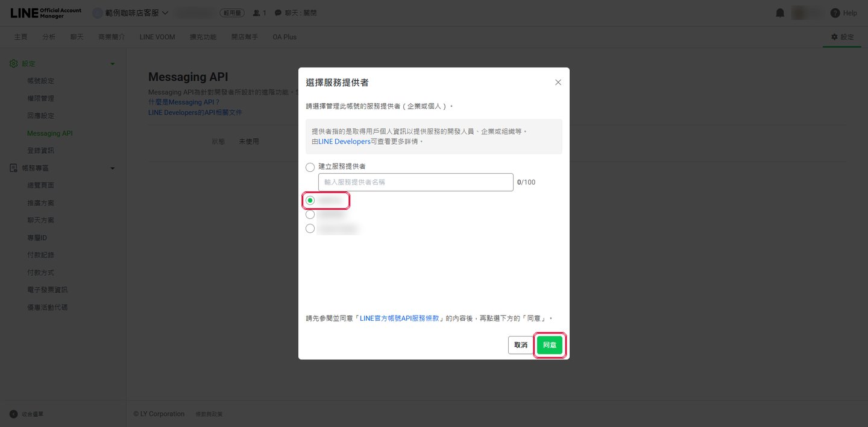This screenshot has height=427, width=868.
Task: Select the 建立服務提供者 radio button
Action: (x=310, y=167)
